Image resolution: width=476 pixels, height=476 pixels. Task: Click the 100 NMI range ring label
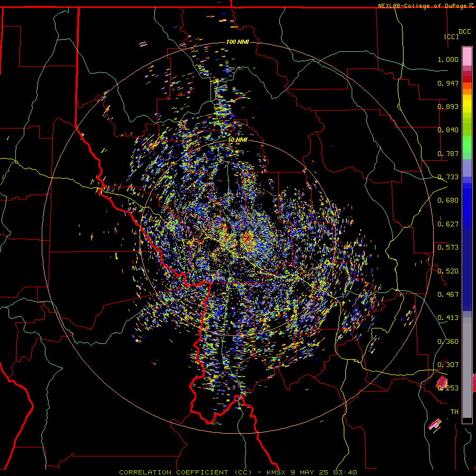[x=237, y=42]
